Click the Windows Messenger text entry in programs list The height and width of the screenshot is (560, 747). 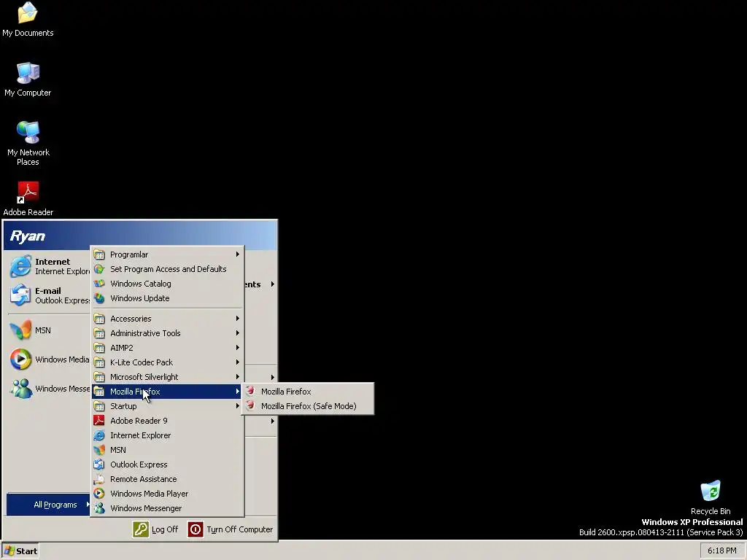pos(146,508)
